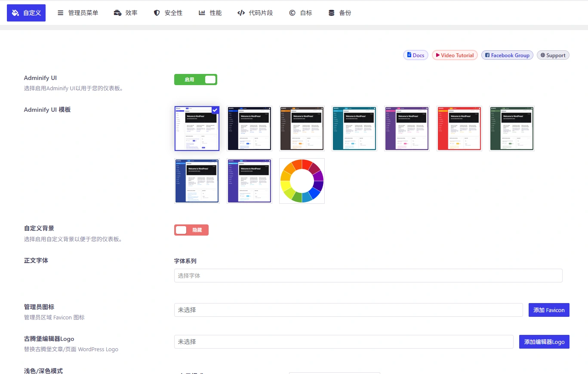This screenshot has height=374, width=588.
Task: Click the 添加 Favicon button
Action: [549, 310]
